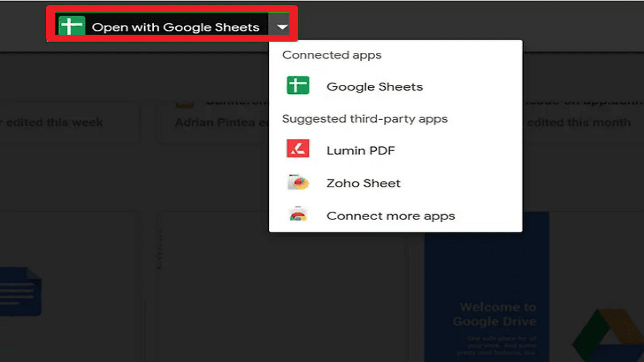Open the blue document file thumbnail

pyautogui.click(x=21, y=291)
